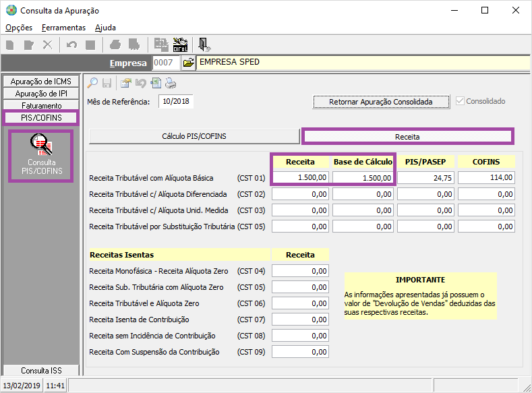Click CST 01 Receita value 1.500,00
The image size is (532, 393).
[300, 178]
